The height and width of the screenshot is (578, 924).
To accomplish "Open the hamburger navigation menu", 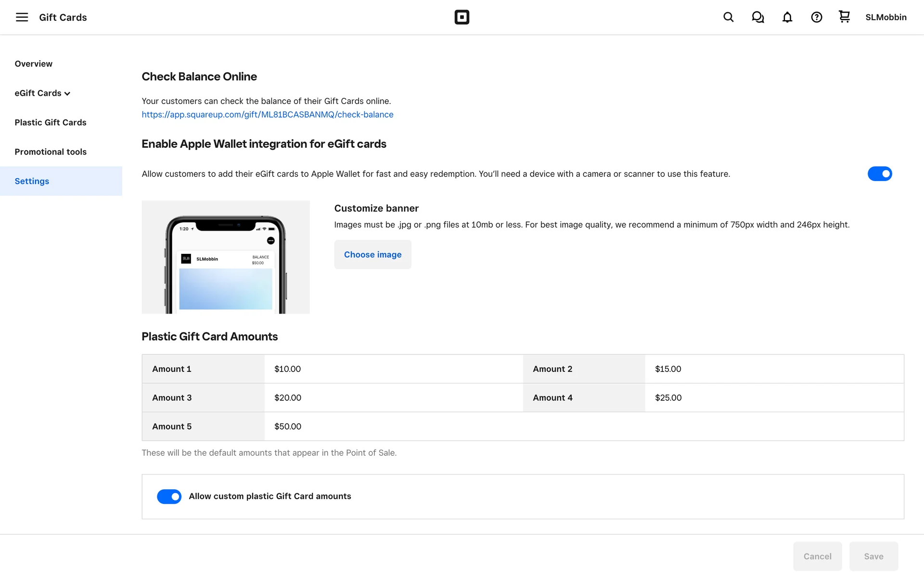I will point(22,17).
